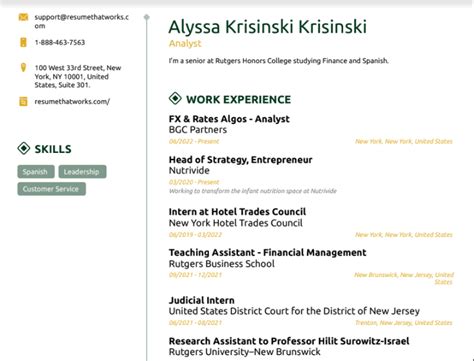Click the Hotel Trades Council New York location
The height and width of the screenshot is (361, 474).
click(404, 235)
